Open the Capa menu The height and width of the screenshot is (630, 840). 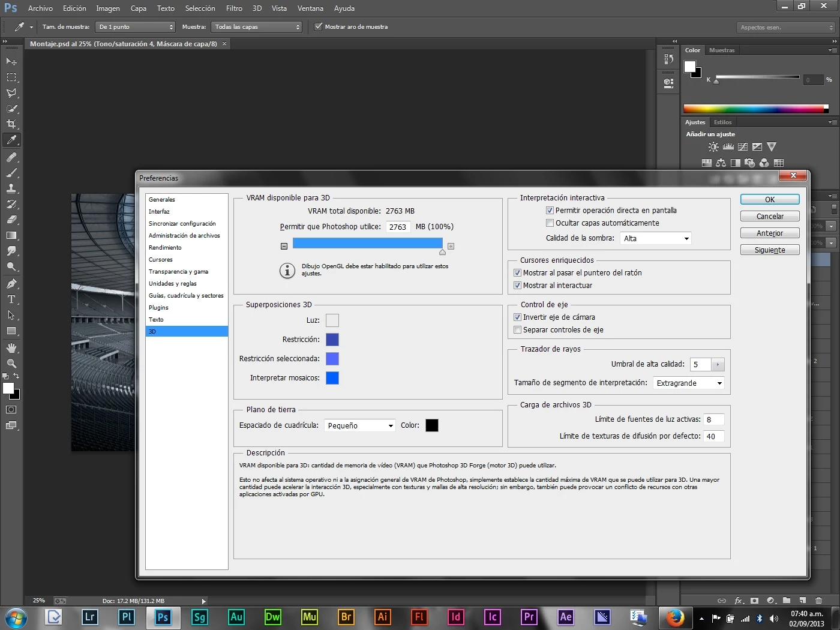139,8
